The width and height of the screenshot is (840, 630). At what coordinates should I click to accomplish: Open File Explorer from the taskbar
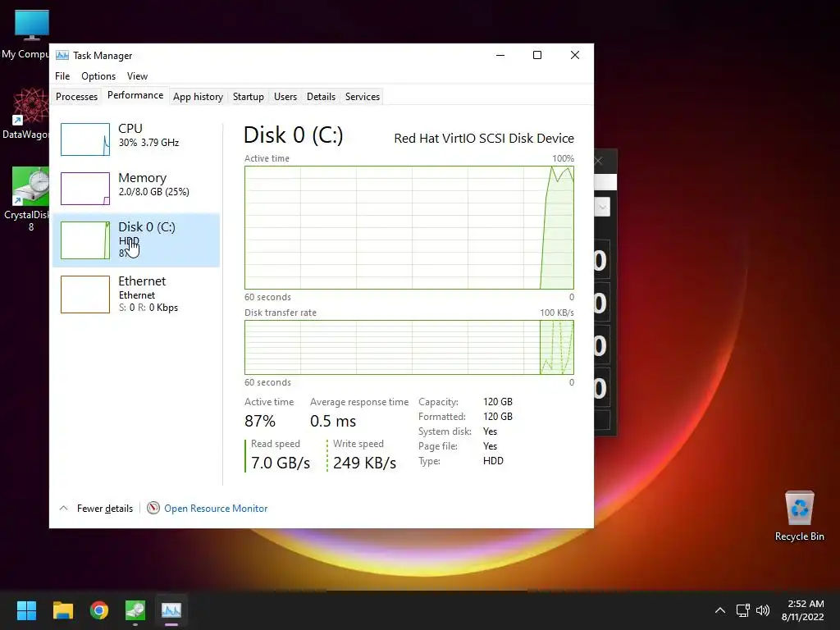point(62,610)
